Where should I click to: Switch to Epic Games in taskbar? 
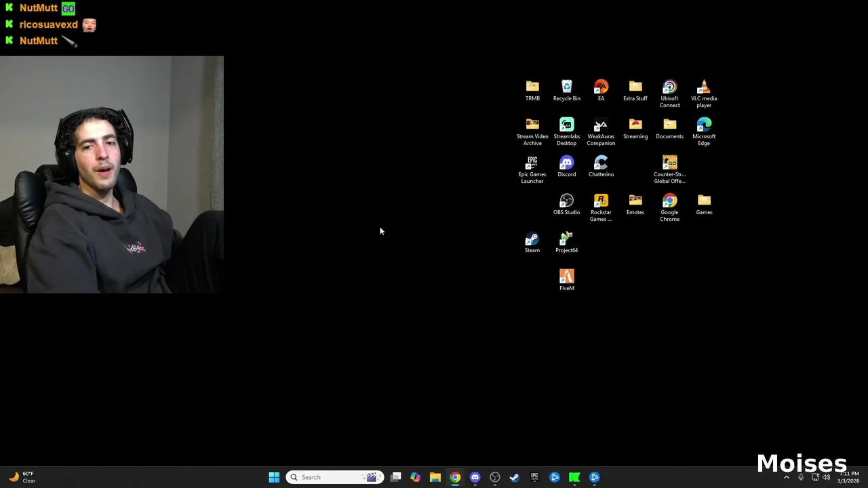click(x=534, y=477)
